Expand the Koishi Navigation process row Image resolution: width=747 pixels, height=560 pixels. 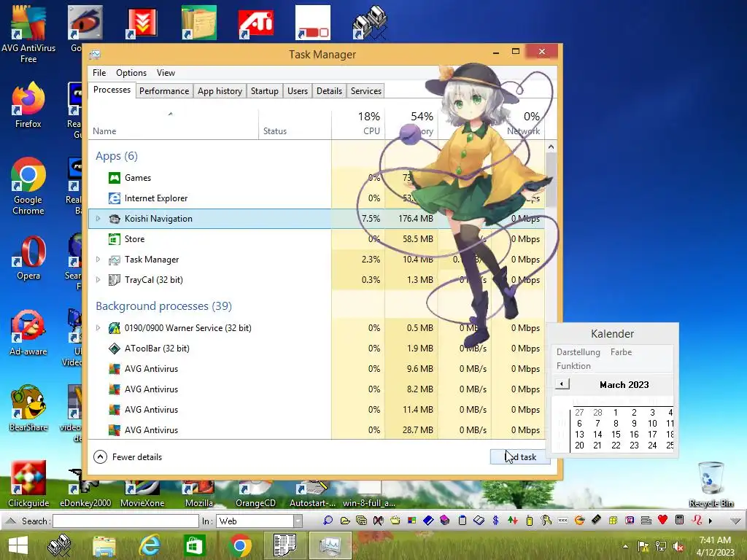pyautogui.click(x=98, y=219)
